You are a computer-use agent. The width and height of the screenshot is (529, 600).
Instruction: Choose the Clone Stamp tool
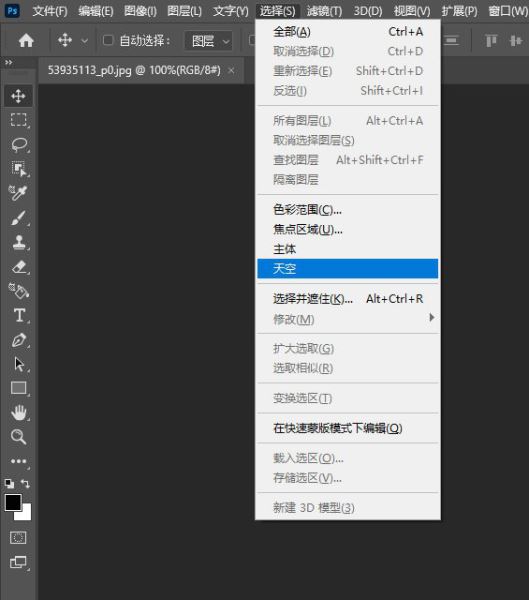pyautogui.click(x=18, y=242)
